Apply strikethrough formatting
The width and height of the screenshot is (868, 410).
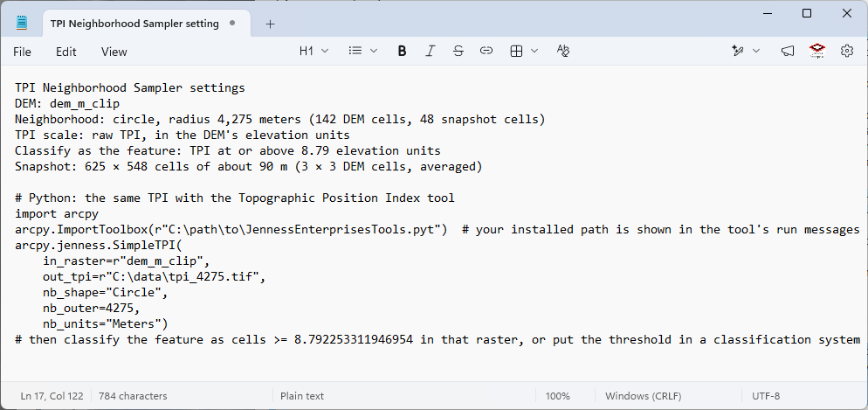click(x=458, y=51)
